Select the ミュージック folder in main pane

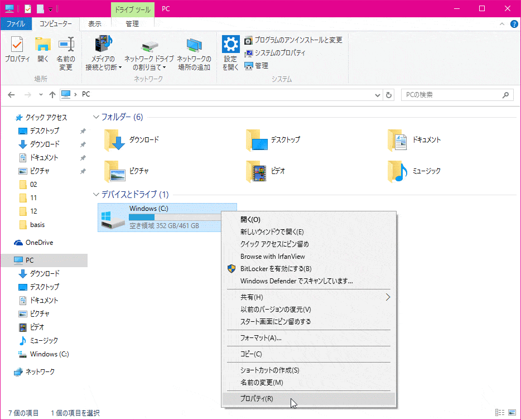pyautogui.click(x=414, y=171)
